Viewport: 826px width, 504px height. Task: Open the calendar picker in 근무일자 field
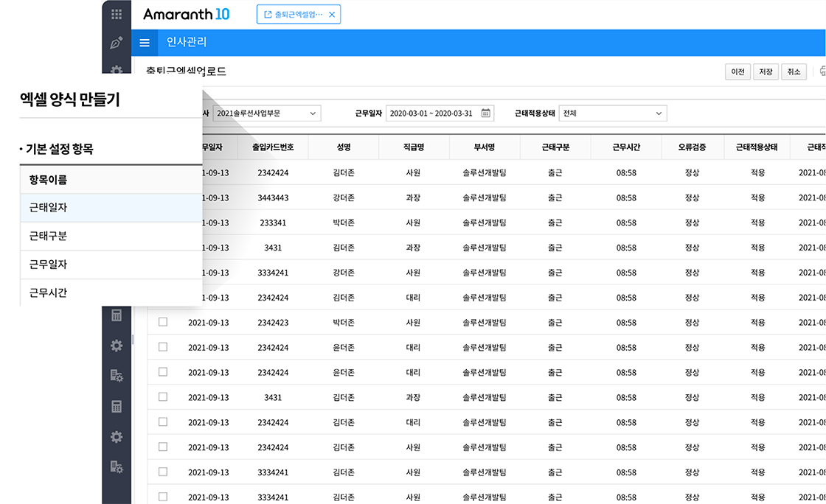click(x=486, y=113)
